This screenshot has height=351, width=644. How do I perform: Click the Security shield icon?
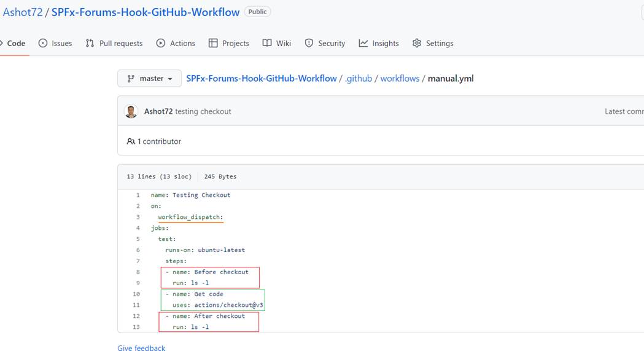tap(309, 43)
